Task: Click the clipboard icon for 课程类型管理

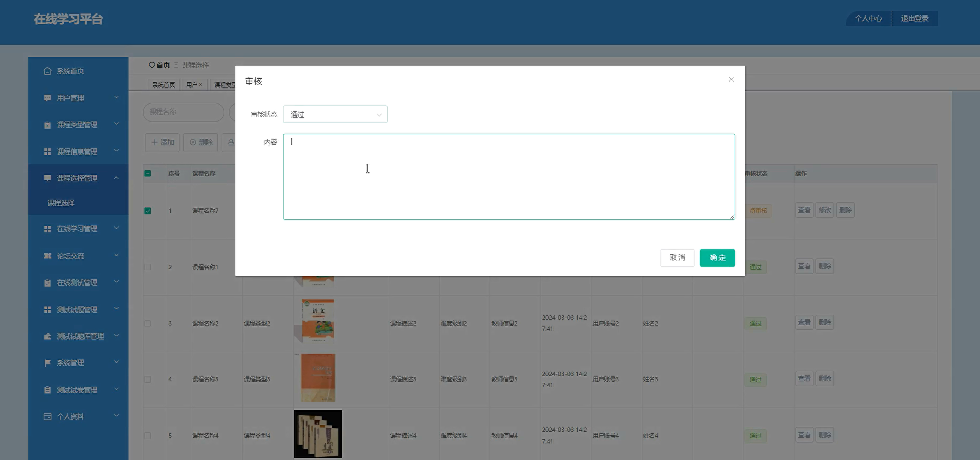Action: click(x=47, y=125)
